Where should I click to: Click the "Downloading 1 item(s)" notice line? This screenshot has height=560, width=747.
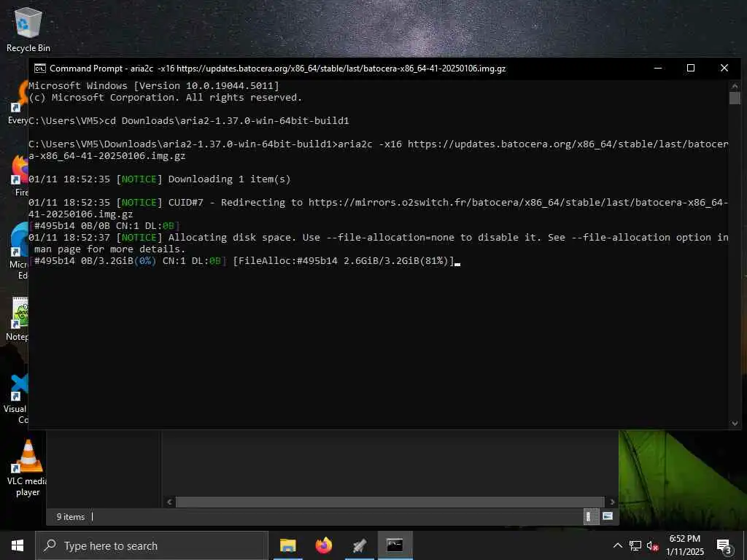pyautogui.click(x=159, y=179)
